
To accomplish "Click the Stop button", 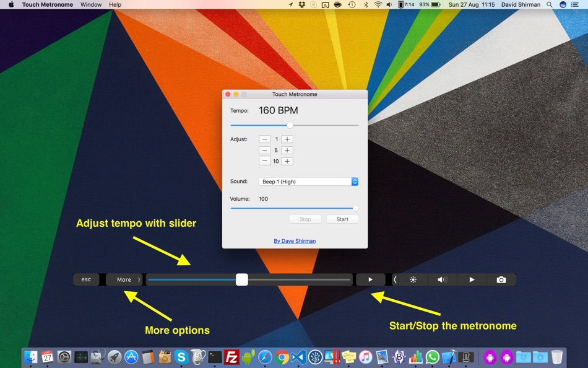I will click(305, 219).
